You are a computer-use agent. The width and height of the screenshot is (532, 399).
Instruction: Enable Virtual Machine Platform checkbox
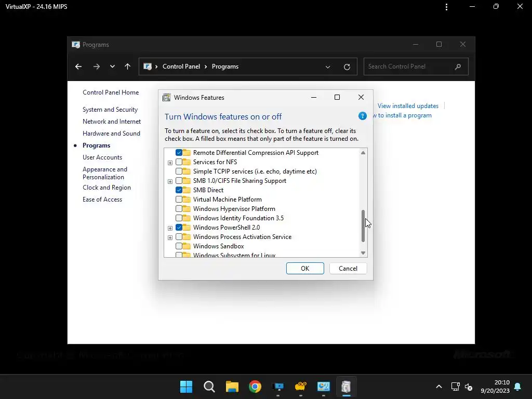pos(179,199)
